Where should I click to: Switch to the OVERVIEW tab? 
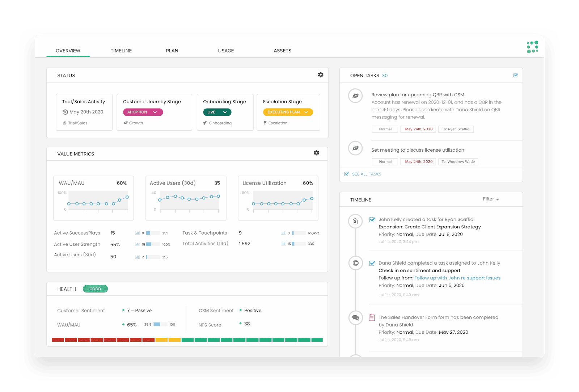click(x=68, y=51)
